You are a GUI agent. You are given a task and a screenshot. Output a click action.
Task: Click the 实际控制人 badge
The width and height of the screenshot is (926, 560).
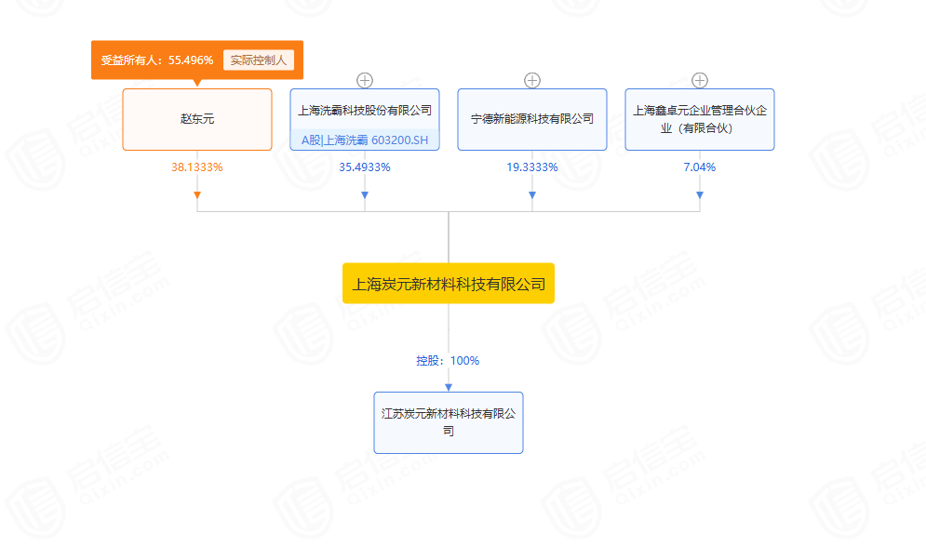click(258, 60)
